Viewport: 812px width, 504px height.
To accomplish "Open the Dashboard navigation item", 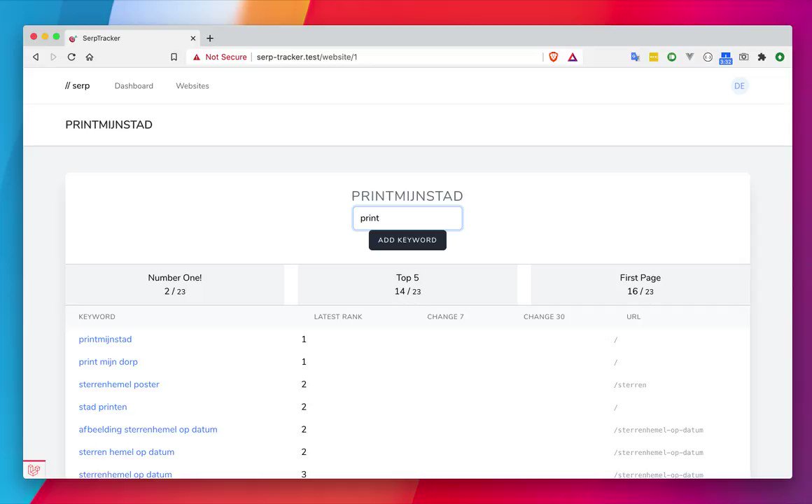I will coord(134,86).
